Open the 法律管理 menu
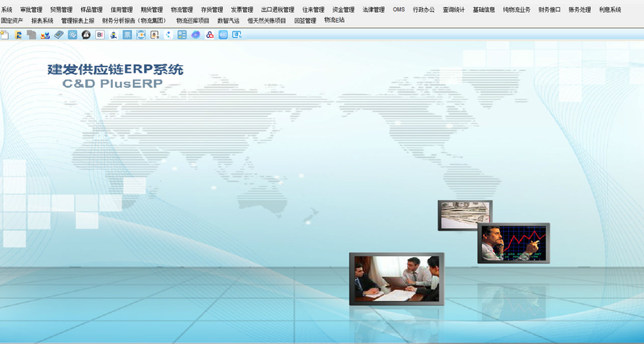The width and height of the screenshot is (644, 344). (374, 10)
